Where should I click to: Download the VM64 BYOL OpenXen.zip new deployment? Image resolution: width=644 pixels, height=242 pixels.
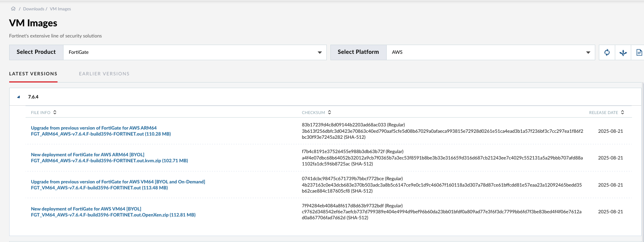[113, 215]
